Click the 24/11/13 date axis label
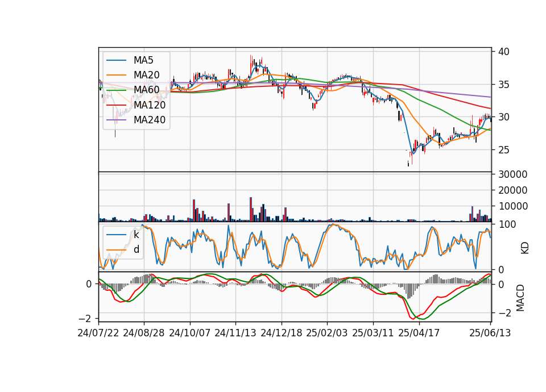This screenshot has width=546, height=392. click(235, 333)
